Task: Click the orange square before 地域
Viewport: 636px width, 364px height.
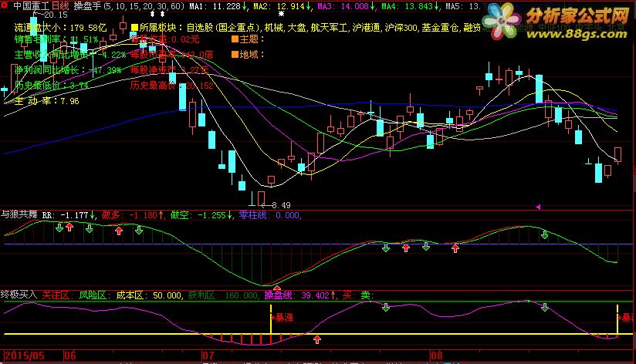Action: coord(235,54)
